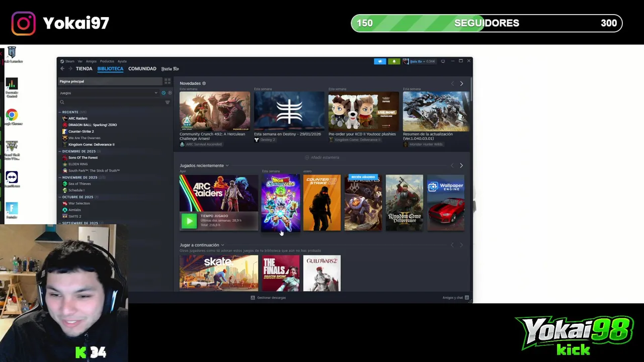
Task: Click Añadir estantería
Action: (x=322, y=157)
